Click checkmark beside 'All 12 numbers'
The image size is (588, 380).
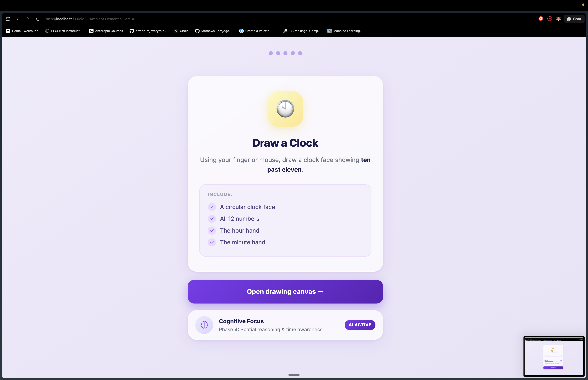(212, 219)
